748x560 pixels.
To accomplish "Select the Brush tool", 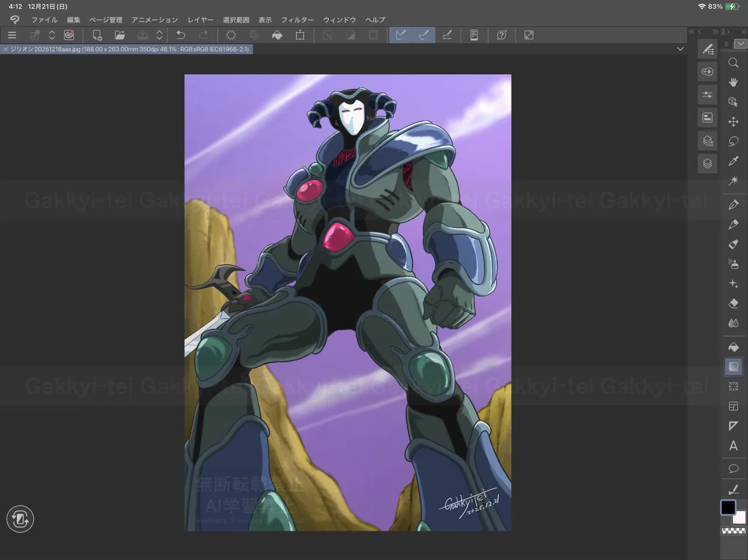I will pyautogui.click(x=733, y=244).
